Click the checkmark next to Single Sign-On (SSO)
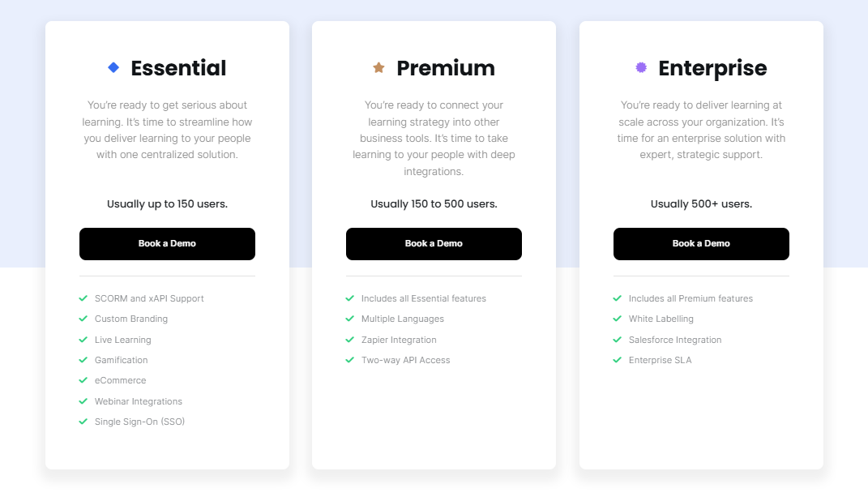This screenshot has height=501, width=868. 83,421
